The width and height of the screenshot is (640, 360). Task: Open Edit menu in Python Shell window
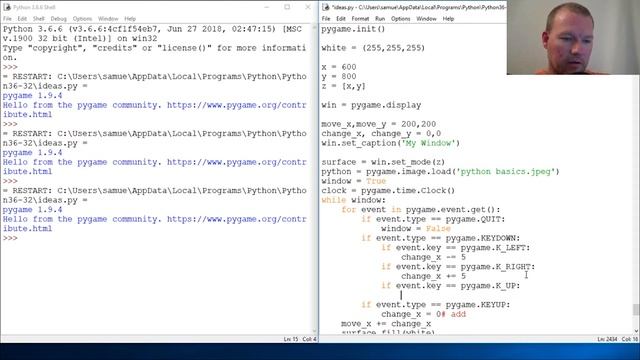coord(22,19)
